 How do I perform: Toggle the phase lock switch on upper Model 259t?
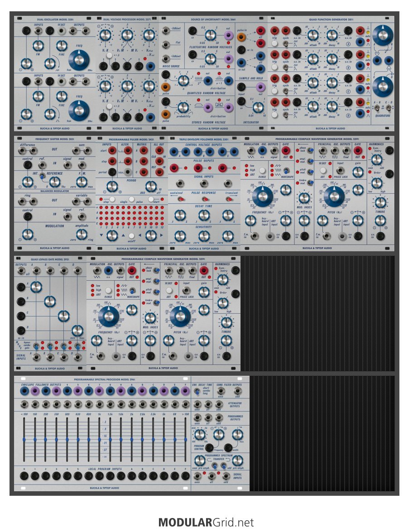click(x=310, y=150)
